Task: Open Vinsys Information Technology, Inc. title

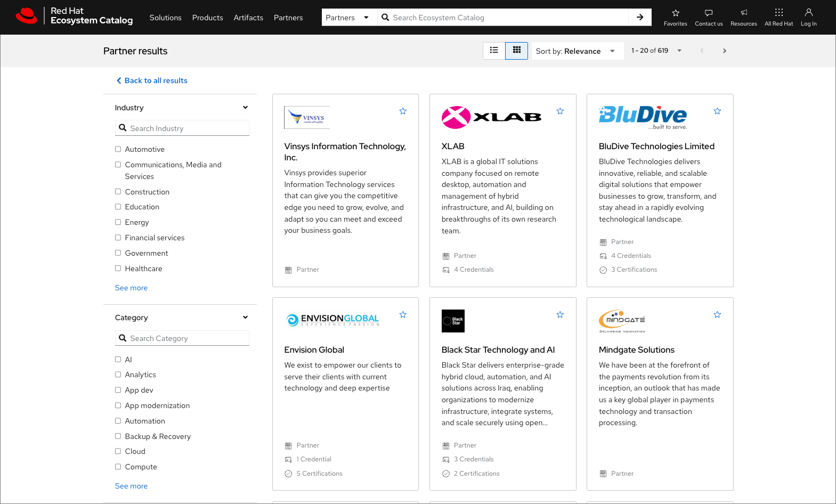Action: (345, 152)
